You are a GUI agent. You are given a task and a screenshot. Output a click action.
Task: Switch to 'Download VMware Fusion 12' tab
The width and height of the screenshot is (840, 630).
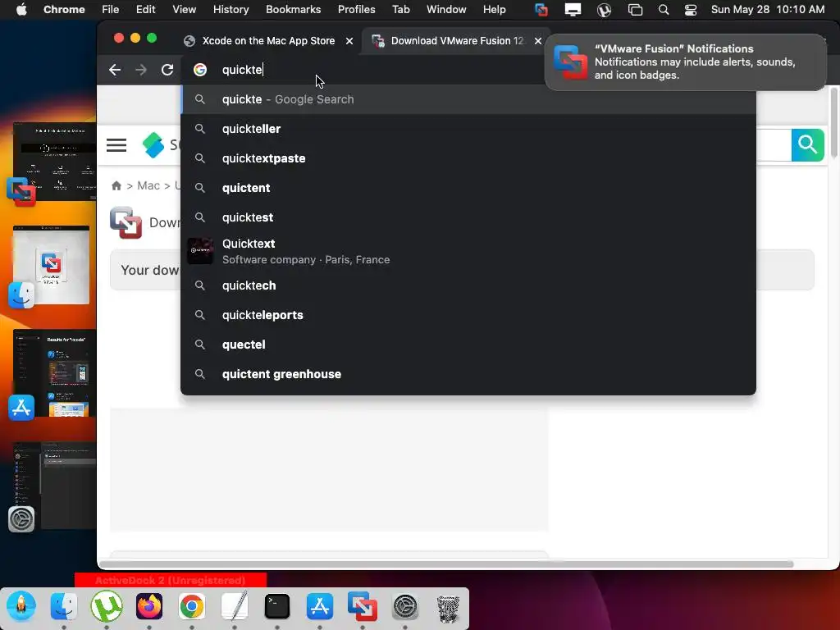(456, 41)
